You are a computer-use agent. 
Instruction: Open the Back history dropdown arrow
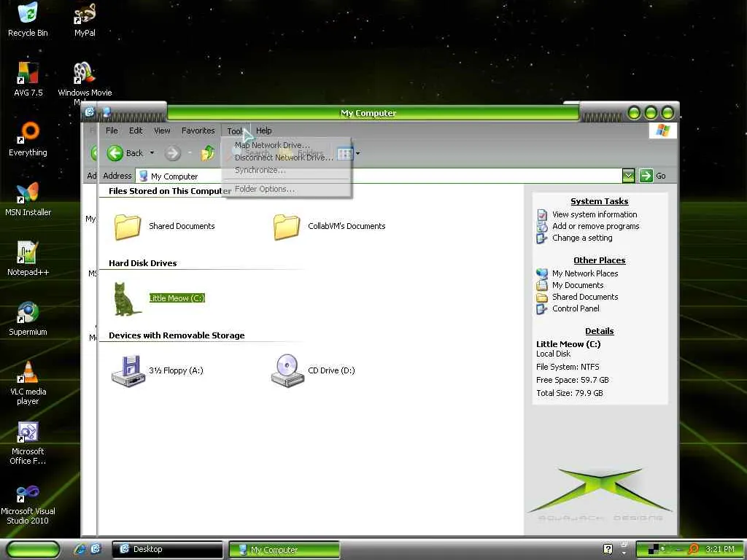click(152, 153)
